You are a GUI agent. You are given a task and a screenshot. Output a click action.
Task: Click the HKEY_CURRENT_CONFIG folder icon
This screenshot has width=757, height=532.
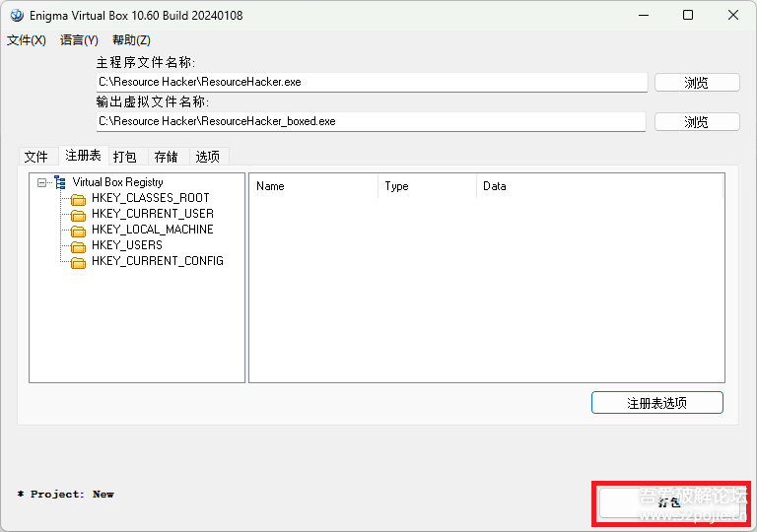pyautogui.click(x=78, y=263)
